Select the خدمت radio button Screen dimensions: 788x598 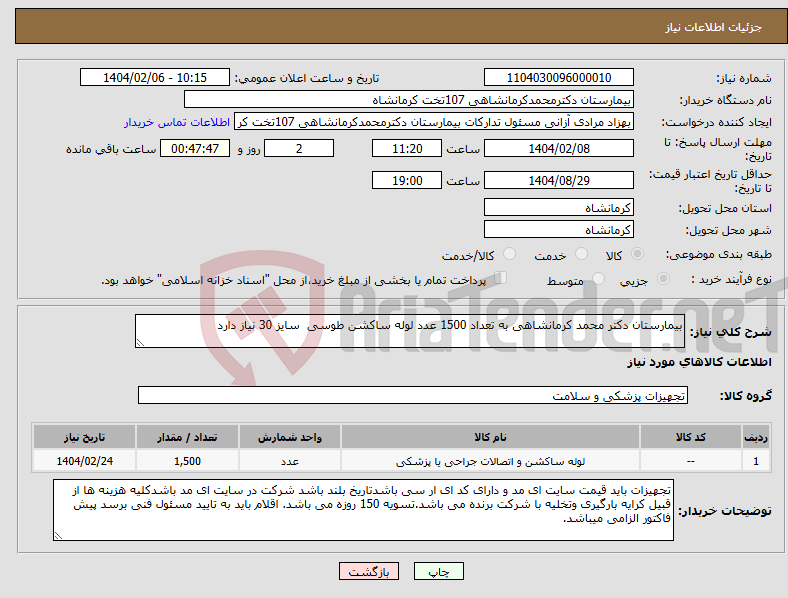[581, 254]
